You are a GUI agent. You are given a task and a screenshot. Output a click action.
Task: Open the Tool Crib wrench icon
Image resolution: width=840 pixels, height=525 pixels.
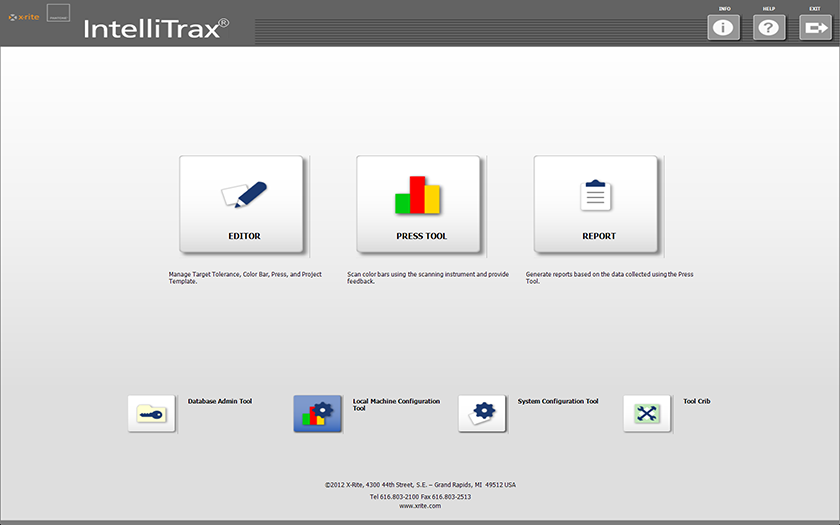click(x=647, y=414)
